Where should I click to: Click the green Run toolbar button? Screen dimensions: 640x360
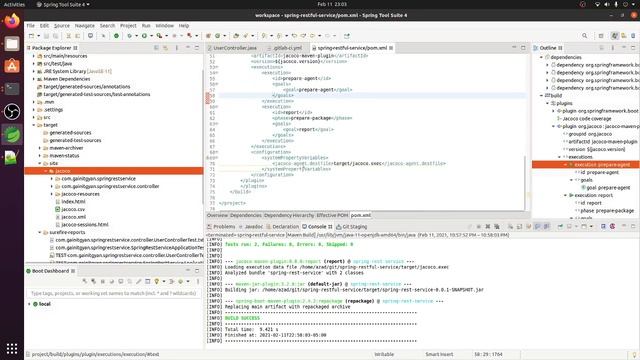point(144,36)
